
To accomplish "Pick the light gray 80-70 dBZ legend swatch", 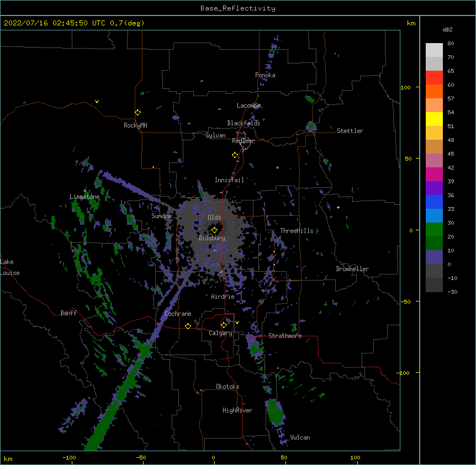I will coord(434,50).
